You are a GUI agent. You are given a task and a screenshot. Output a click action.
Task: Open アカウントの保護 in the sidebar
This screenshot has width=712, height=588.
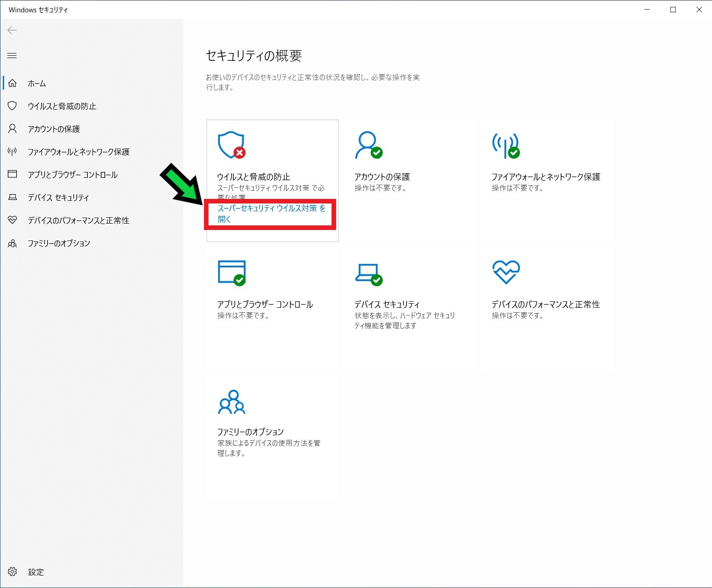[54, 129]
